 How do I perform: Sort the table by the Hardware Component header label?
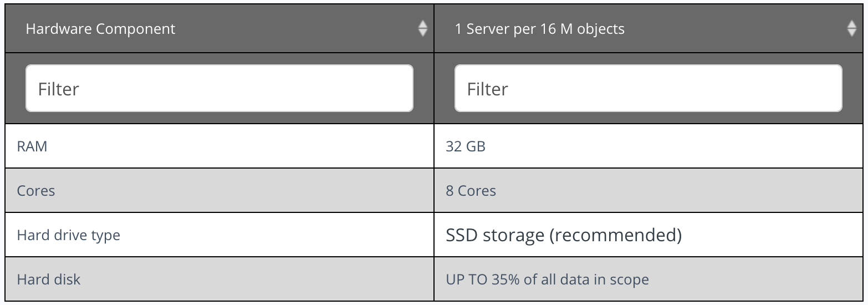pos(100,29)
